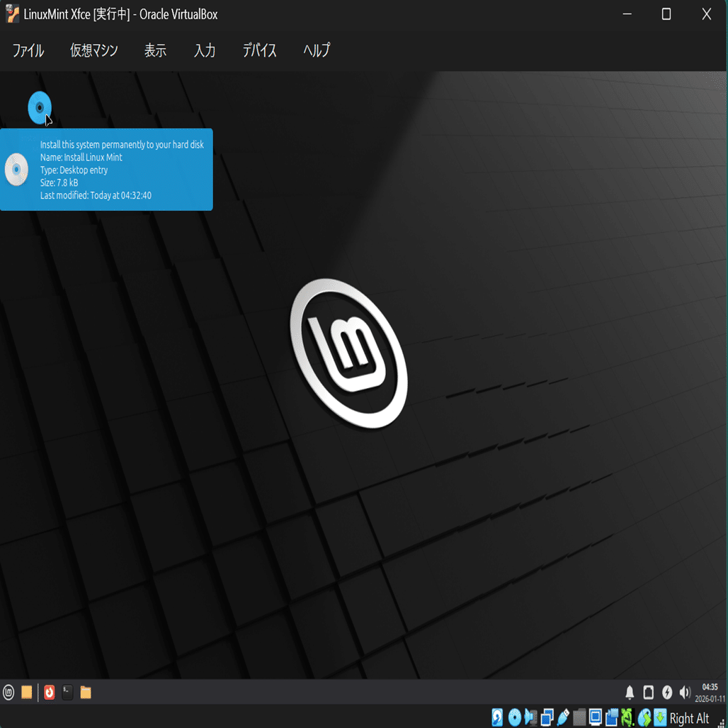
Task: Maximize the VirtualBox window
Action: click(x=666, y=14)
